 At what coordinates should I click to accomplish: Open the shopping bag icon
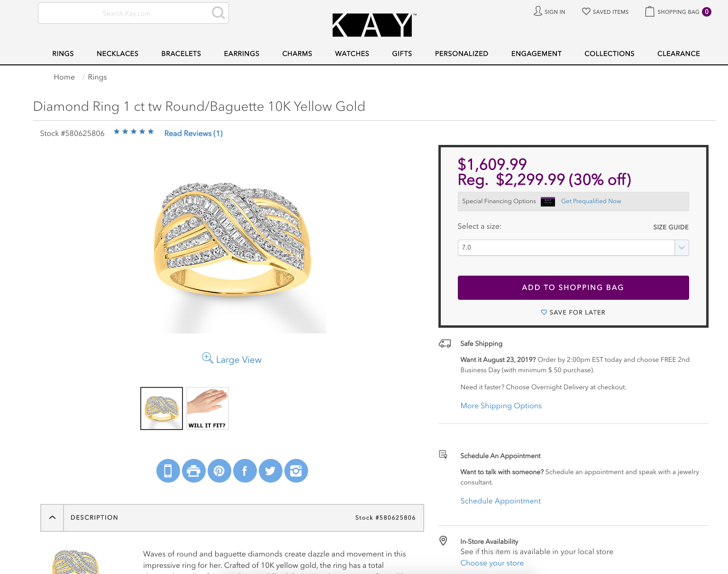pos(649,11)
